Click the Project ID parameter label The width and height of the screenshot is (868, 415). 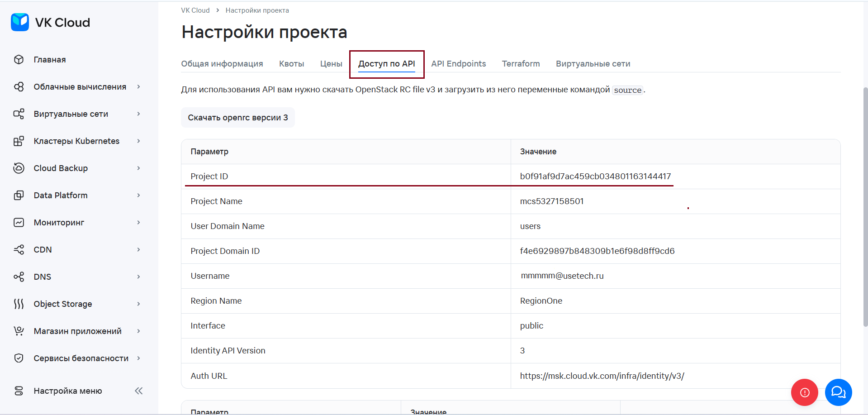(209, 176)
